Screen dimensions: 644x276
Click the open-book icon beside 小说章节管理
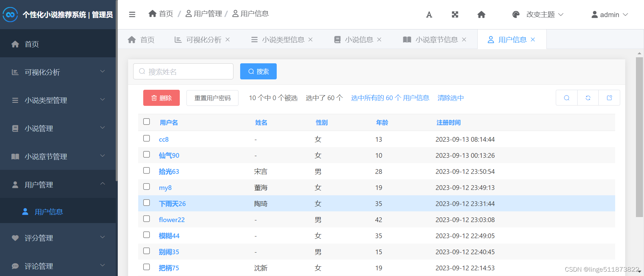tap(15, 156)
